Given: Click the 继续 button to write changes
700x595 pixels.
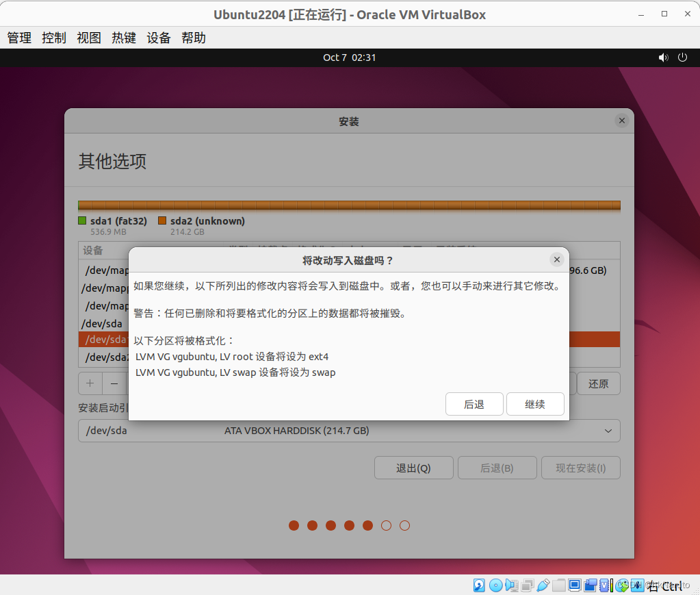Looking at the screenshot, I should coord(535,404).
